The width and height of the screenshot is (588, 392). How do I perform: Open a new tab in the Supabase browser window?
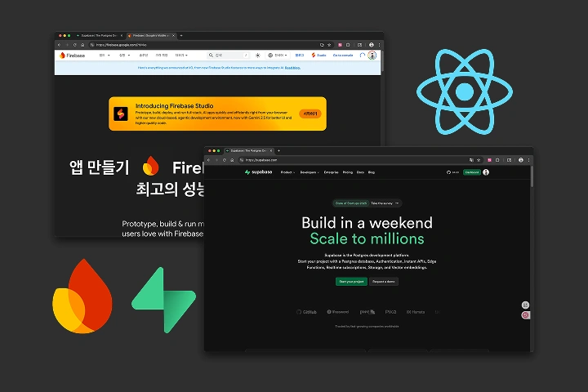[278, 151]
